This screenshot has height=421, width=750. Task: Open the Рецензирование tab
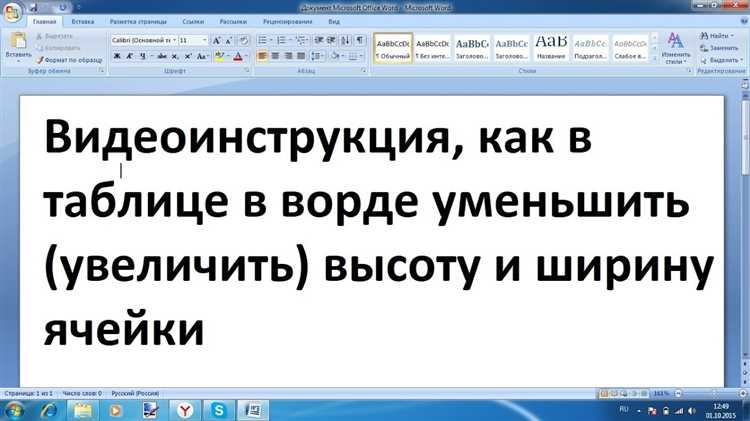tap(287, 22)
